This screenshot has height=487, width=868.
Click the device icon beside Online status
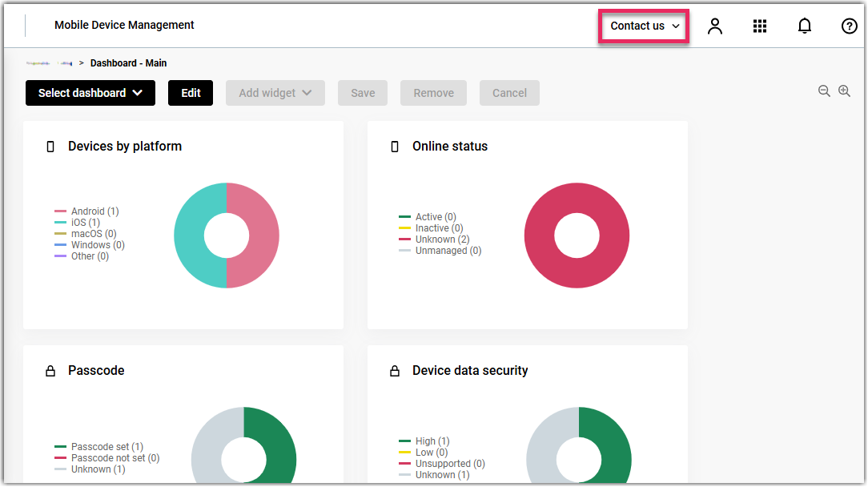click(x=395, y=147)
